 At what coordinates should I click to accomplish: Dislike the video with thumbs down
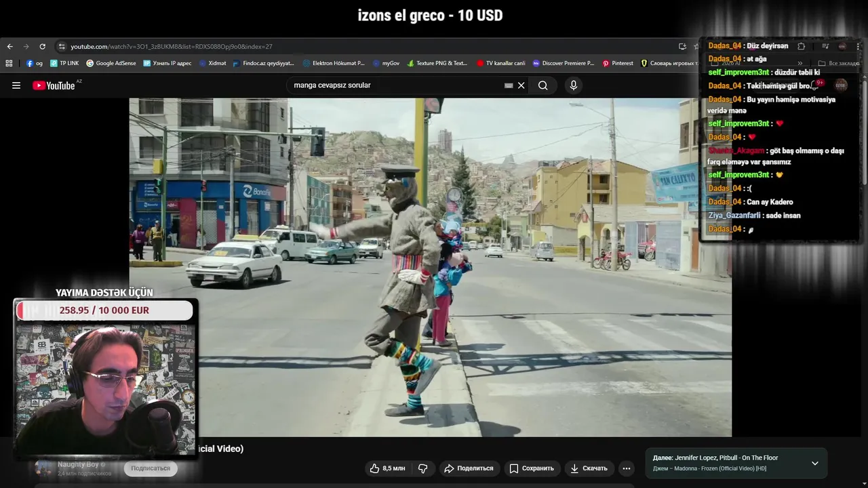(423, 468)
